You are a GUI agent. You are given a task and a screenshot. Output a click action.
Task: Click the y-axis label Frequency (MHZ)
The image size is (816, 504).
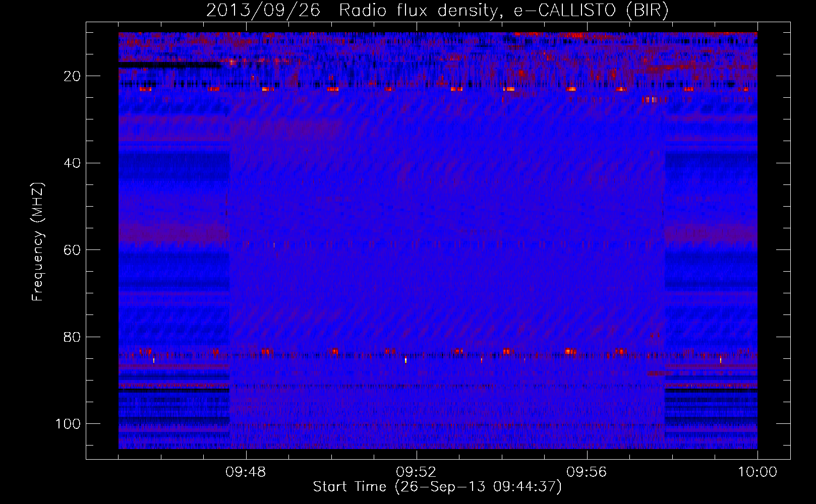point(38,241)
